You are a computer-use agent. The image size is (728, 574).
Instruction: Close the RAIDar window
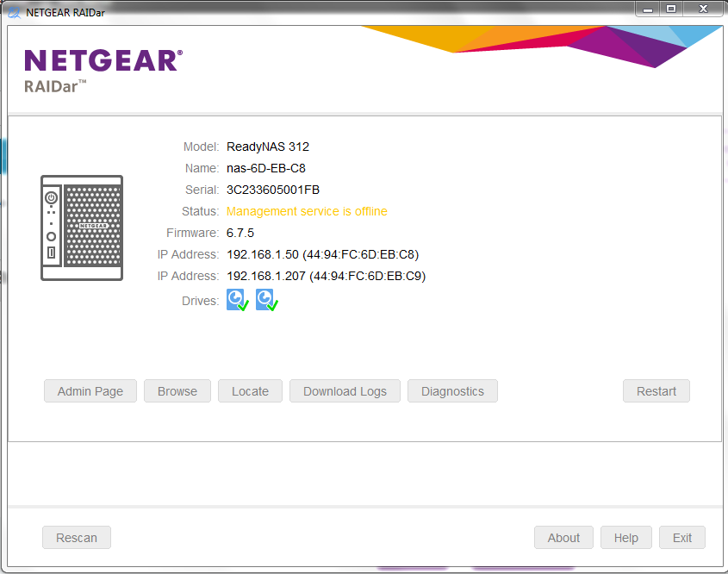point(703,8)
